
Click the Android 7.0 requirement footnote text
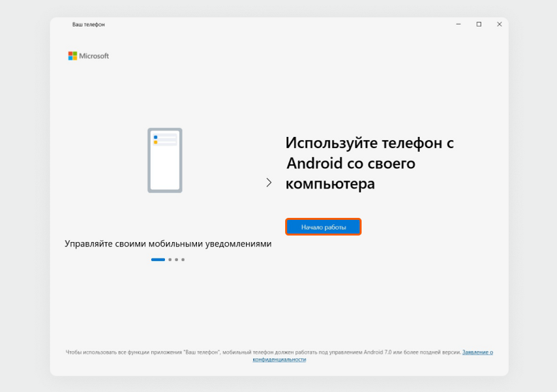263,352
